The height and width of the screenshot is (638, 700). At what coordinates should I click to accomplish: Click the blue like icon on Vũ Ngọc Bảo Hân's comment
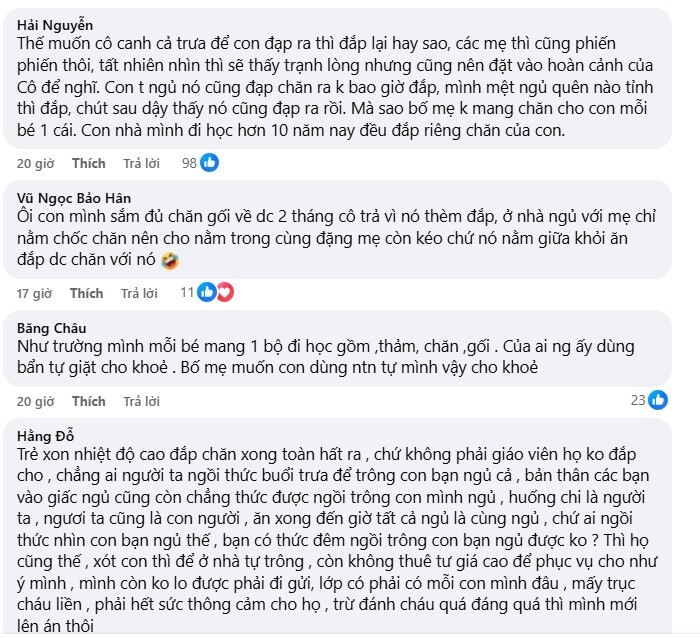click(x=207, y=293)
